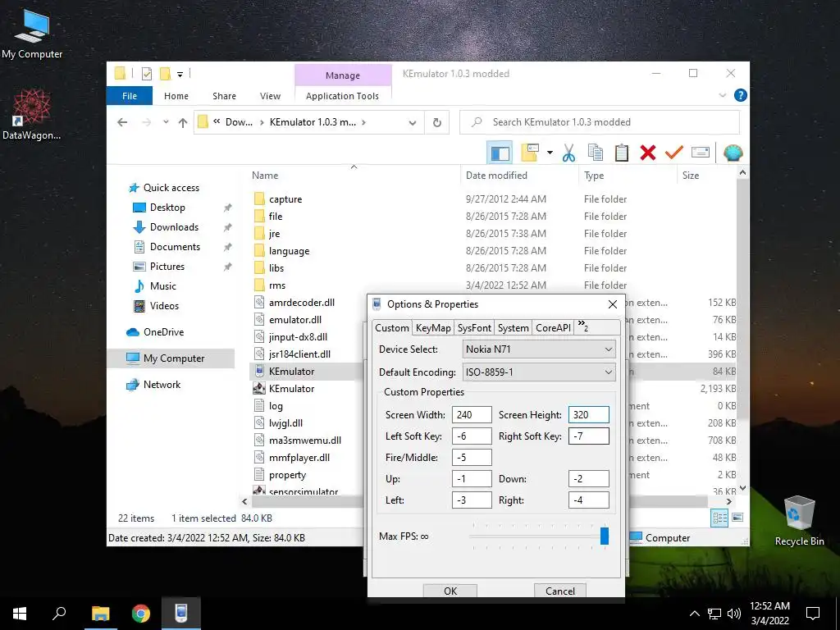Click the Paste clipboard icon
This screenshot has height=630, width=840.
(x=622, y=153)
